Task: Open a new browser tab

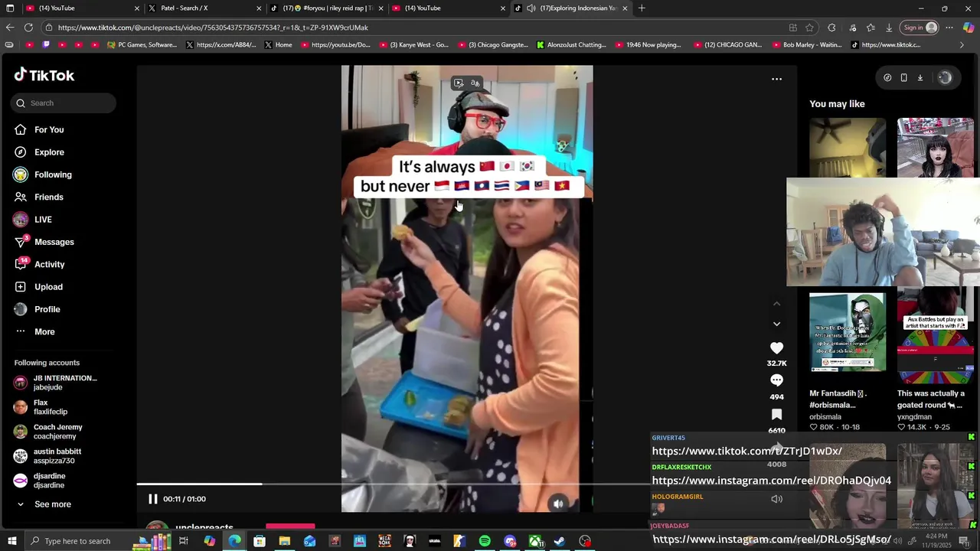Action: point(642,8)
